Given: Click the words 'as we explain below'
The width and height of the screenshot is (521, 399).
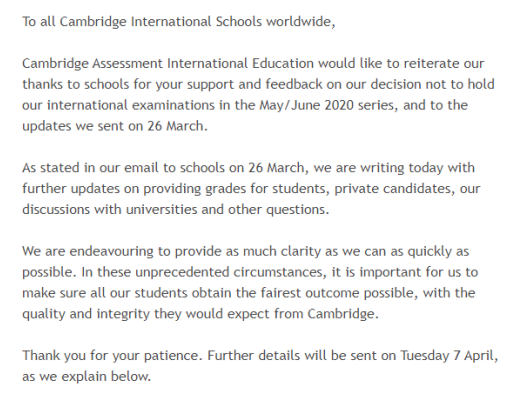Looking at the screenshot, I should click(85, 377).
